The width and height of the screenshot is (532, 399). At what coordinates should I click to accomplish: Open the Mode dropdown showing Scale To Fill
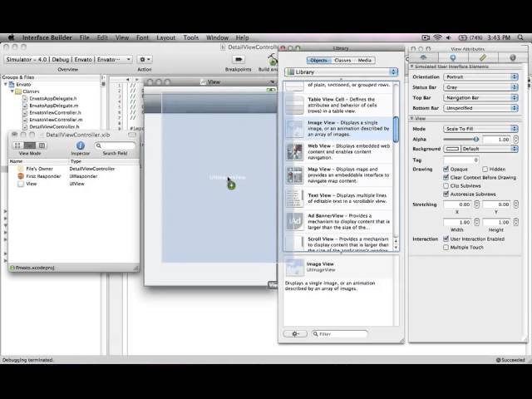(480, 129)
